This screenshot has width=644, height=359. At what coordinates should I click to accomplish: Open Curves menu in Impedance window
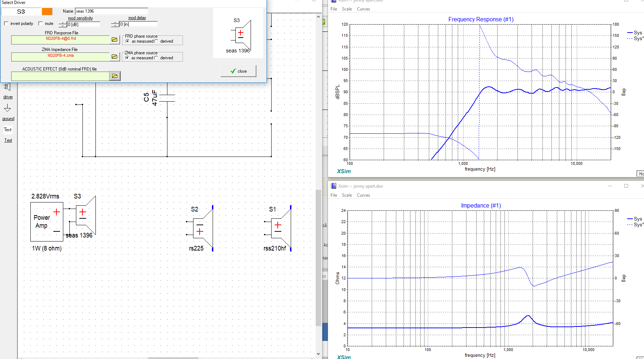[363, 195]
